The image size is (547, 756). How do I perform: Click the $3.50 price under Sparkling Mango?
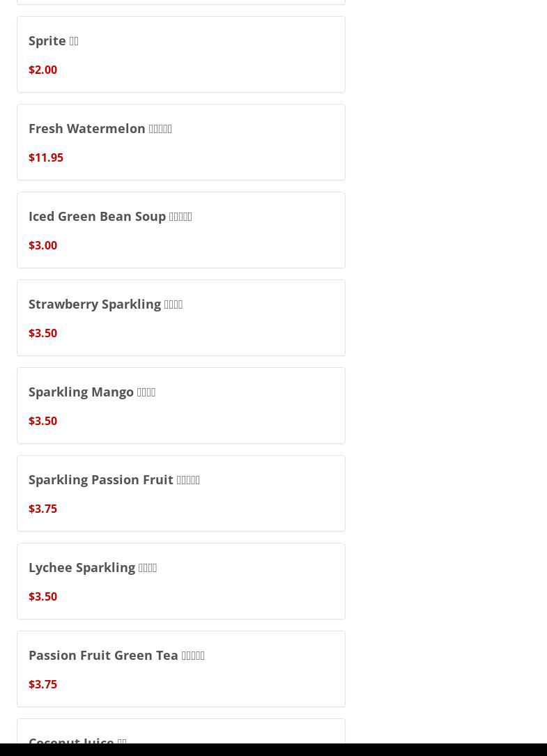coord(43,421)
